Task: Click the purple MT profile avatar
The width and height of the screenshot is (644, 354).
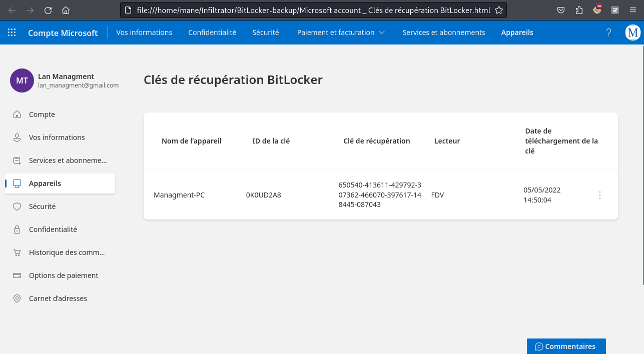Action: [22, 80]
